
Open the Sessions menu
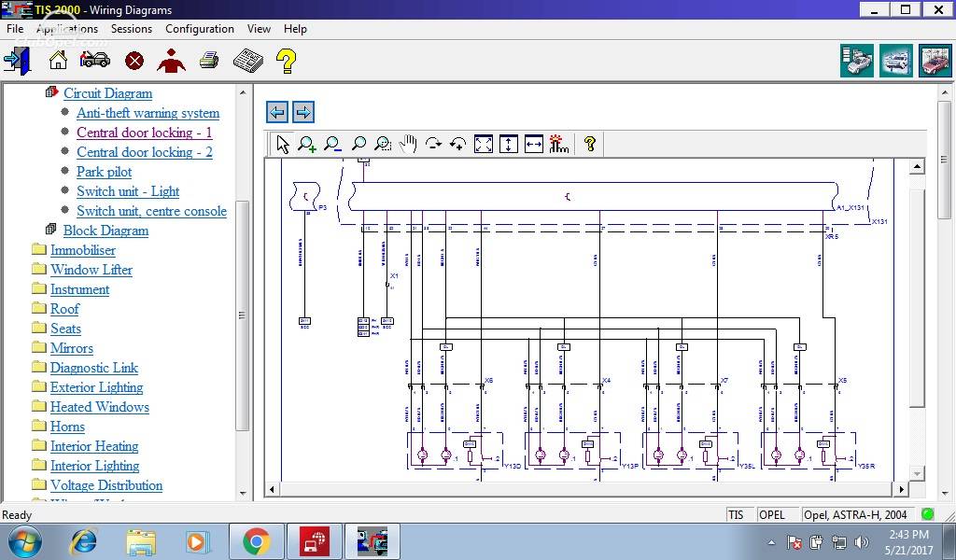131,29
